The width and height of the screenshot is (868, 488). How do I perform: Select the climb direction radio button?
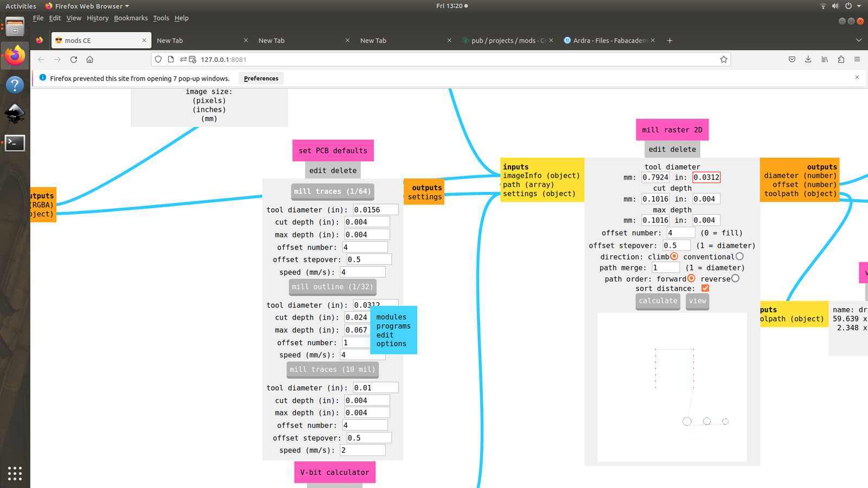click(674, 256)
